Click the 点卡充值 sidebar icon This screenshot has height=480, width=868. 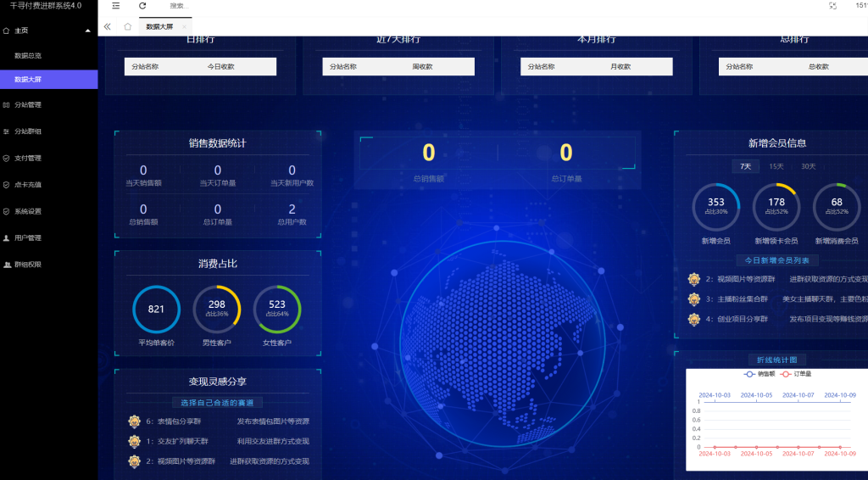(6, 184)
